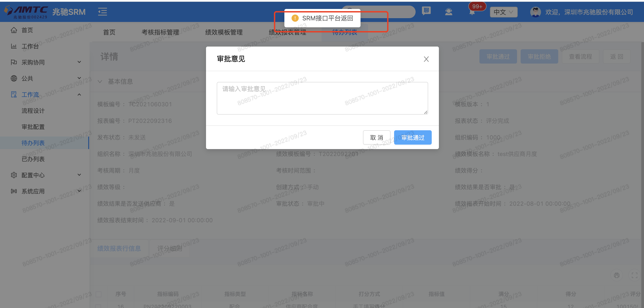644x308 pixels.
Task: Collapse the 工作流 sidebar menu
Action: 79,94
